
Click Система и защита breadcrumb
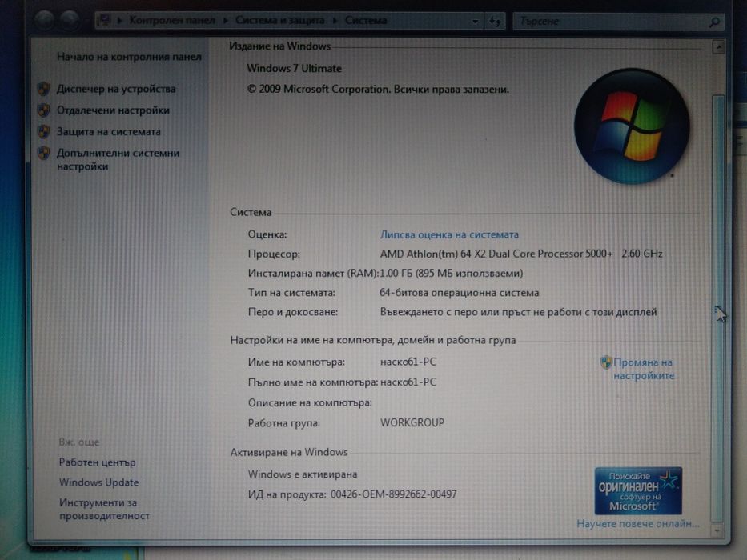pos(279,21)
